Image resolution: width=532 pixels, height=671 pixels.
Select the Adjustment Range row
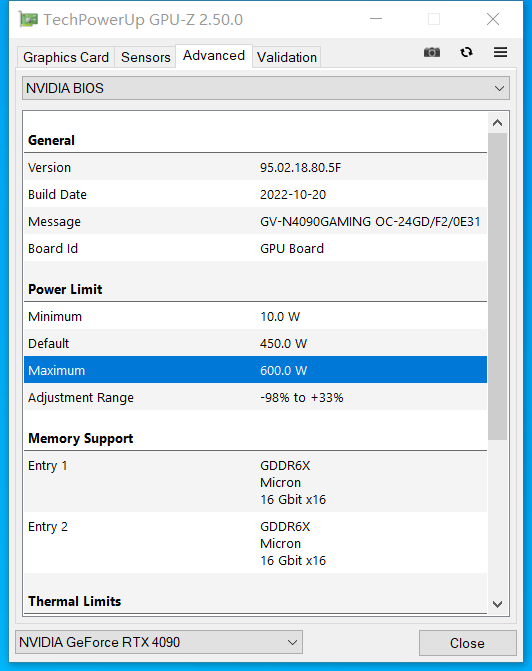(256, 397)
